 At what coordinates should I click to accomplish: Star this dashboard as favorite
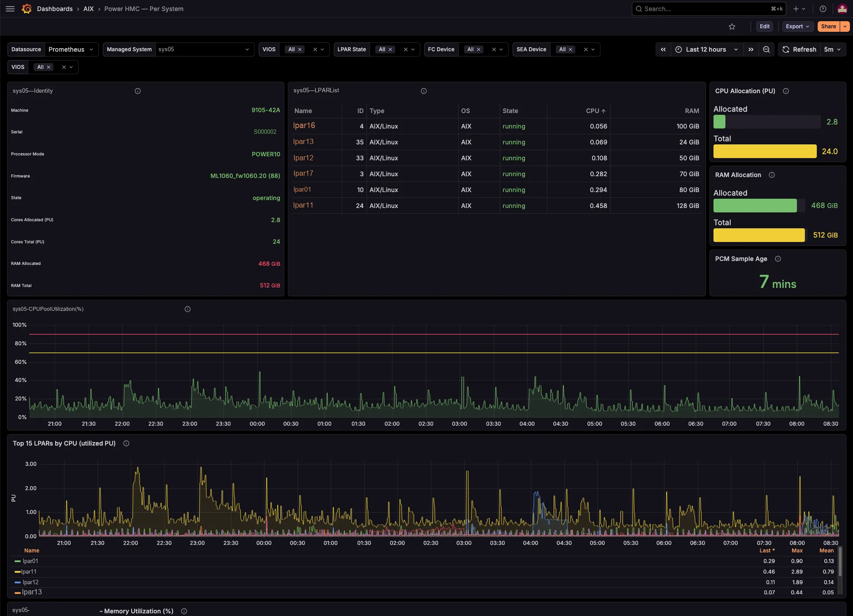(x=732, y=26)
